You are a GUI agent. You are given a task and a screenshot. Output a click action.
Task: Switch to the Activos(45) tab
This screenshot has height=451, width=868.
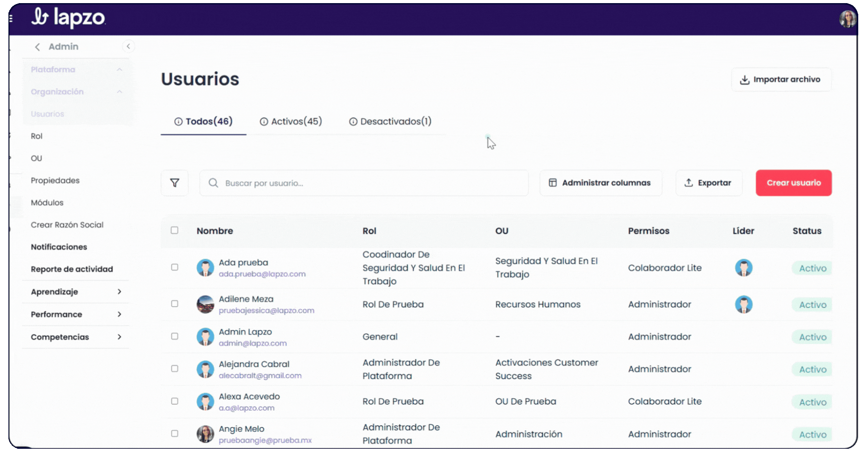click(290, 121)
